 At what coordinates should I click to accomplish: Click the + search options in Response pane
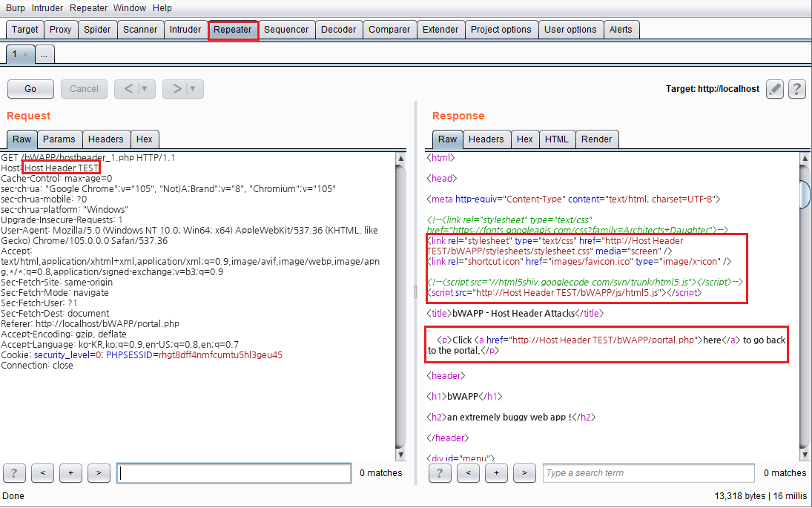coord(496,473)
